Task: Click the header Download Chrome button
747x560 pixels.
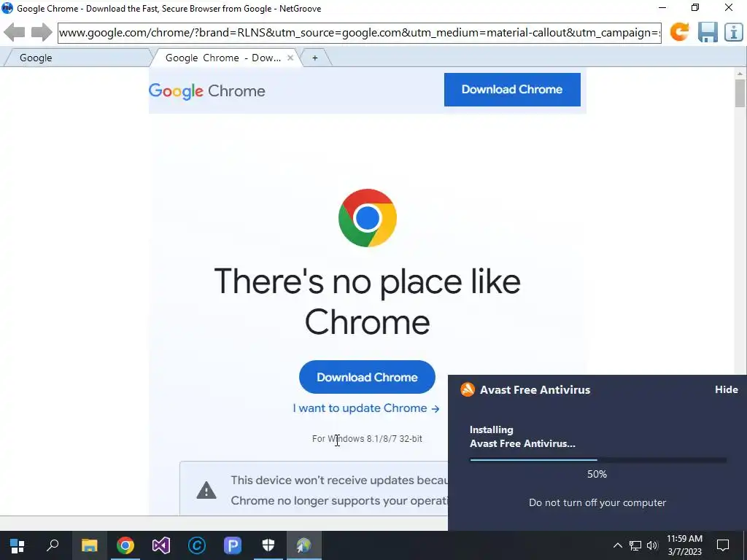Action: pos(512,90)
